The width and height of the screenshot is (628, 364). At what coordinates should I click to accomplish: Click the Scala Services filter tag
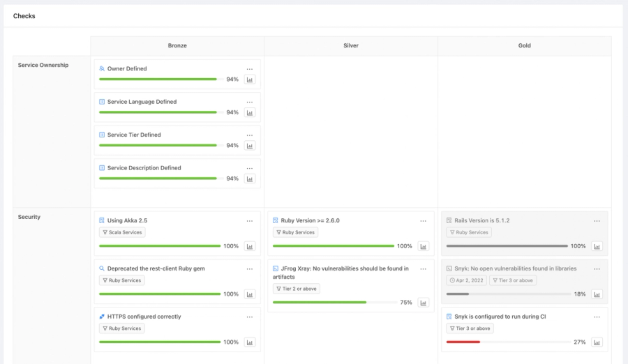[122, 232]
